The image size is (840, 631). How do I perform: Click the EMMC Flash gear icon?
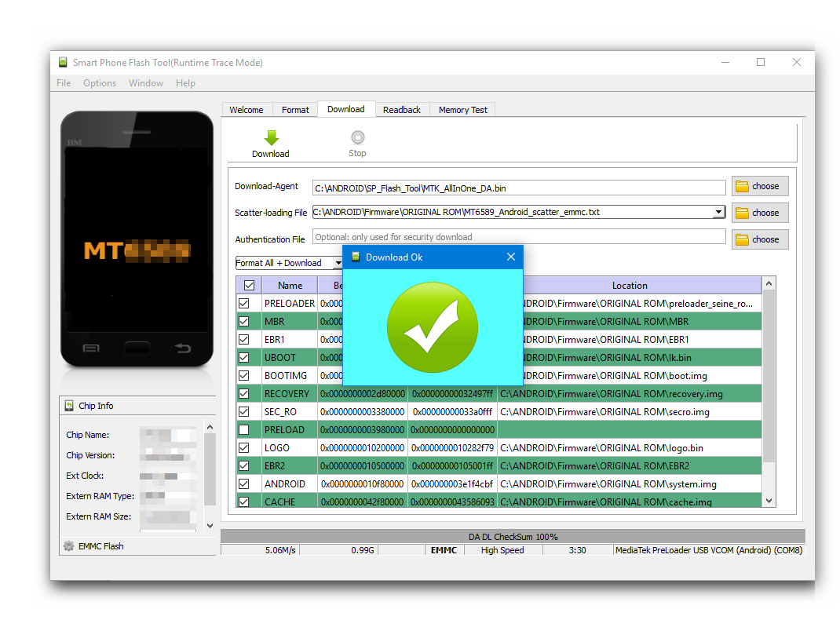[71, 545]
